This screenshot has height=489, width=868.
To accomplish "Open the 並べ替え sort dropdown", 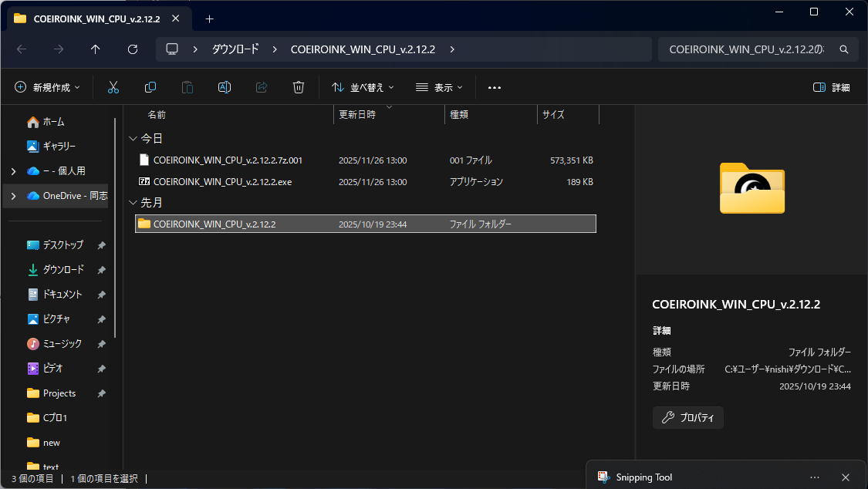I will 363,87.
